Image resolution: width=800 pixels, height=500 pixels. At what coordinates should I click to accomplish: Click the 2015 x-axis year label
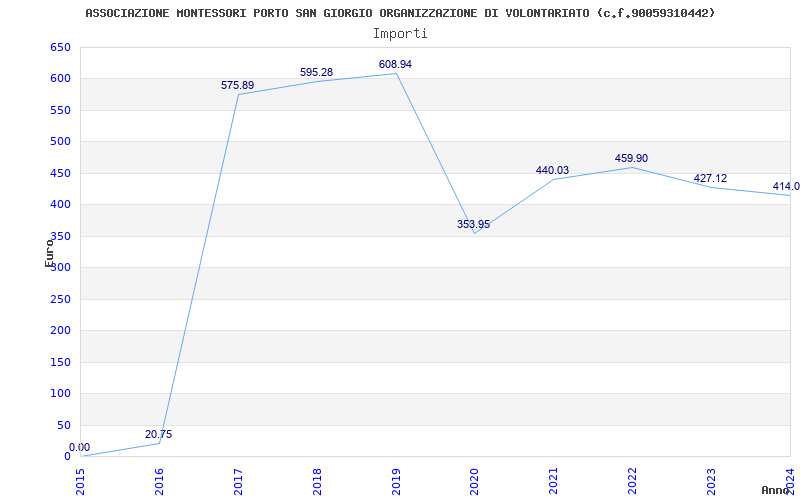pyautogui.click(x=81, y=481)
